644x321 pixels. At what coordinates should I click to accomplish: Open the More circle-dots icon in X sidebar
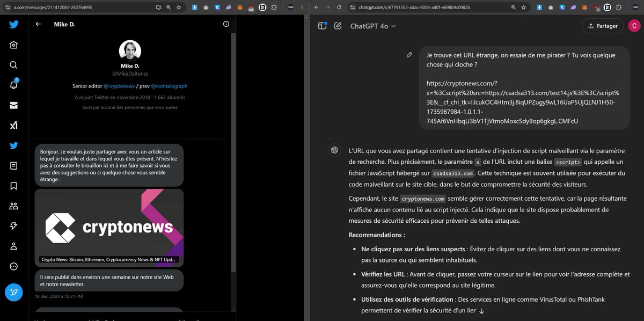13,267
